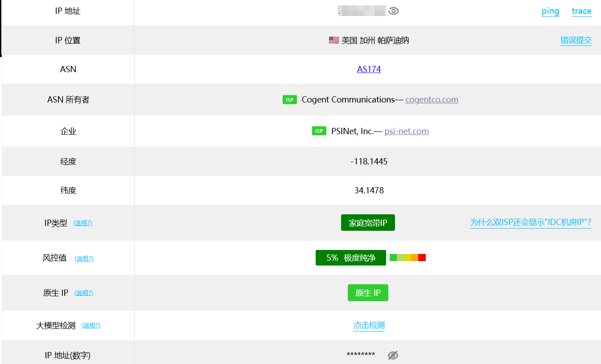This screenshot has height=364, width=601.
Task: Click the 点击检测 link
Action: tap(369, 325)
